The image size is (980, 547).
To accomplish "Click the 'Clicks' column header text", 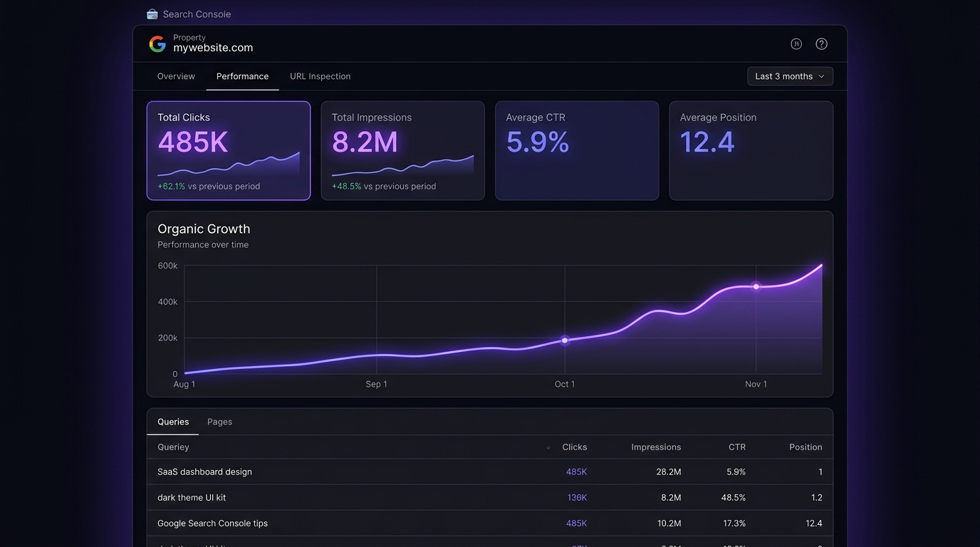I will click(x=574, y=447).
